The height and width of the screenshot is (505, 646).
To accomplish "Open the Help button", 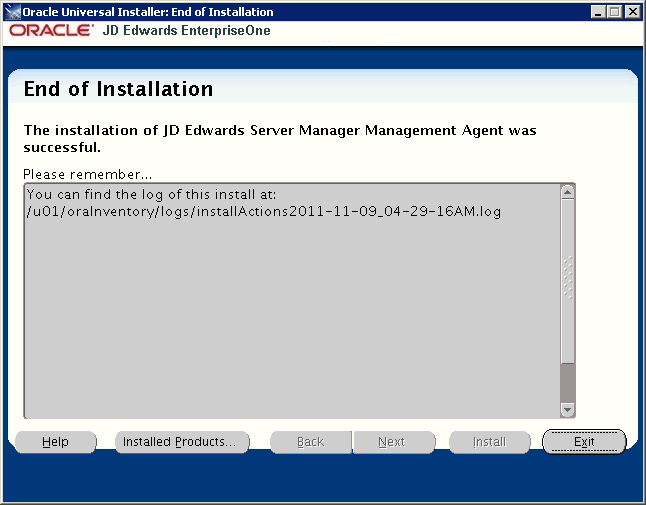I will pos(56,442).
